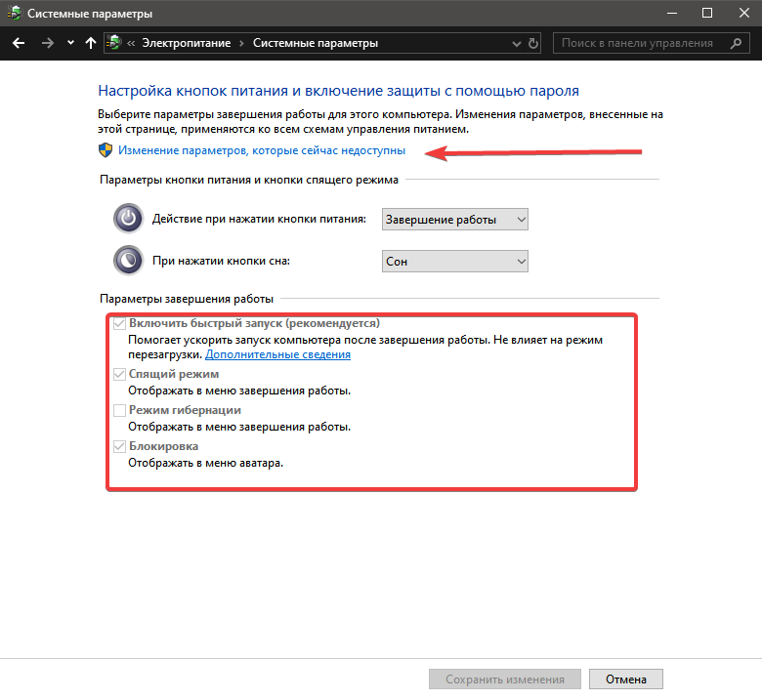Close the Системные параметры window

(744, 13)
